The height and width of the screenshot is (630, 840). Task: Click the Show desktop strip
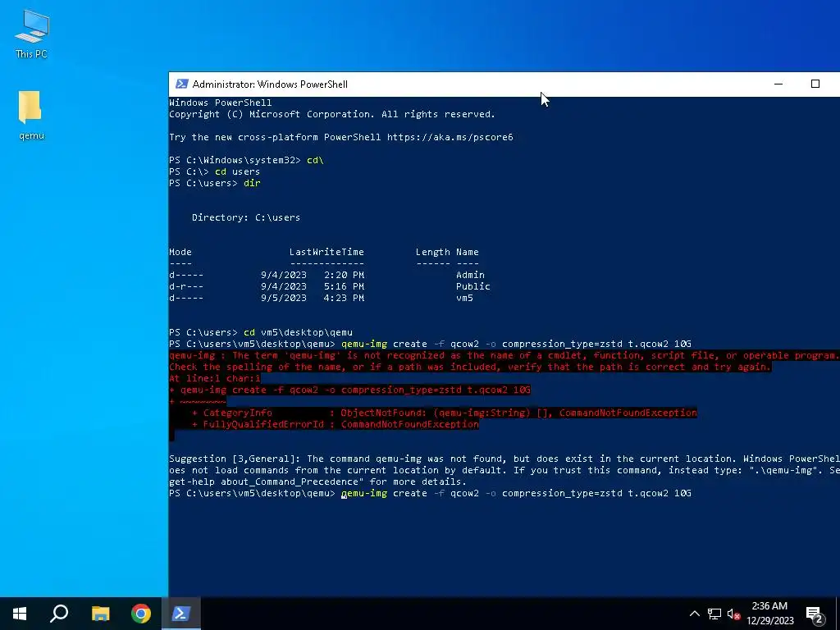coord(838,614)
